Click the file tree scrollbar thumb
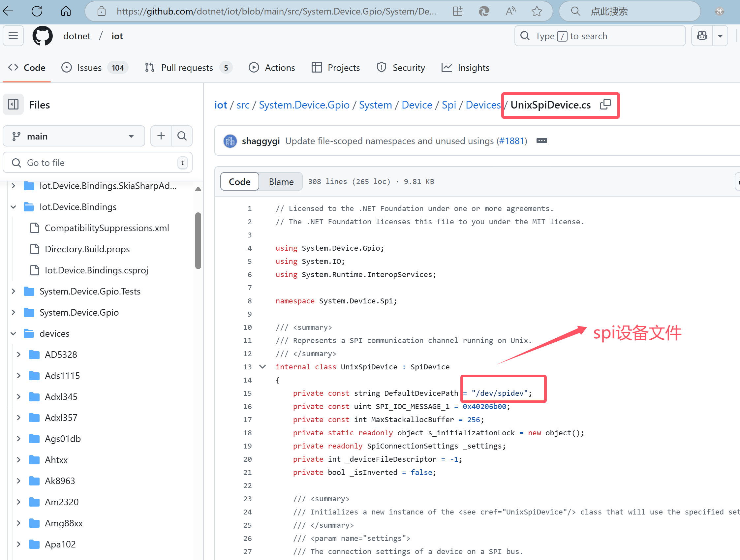The width and height of the screenshot is (740, 560). click(198, 240)
